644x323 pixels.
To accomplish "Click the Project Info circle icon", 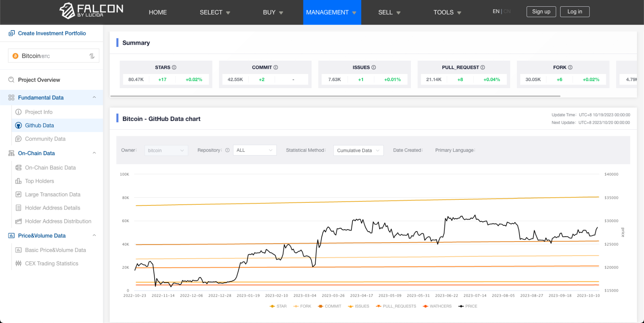I will tap(18, 112).
